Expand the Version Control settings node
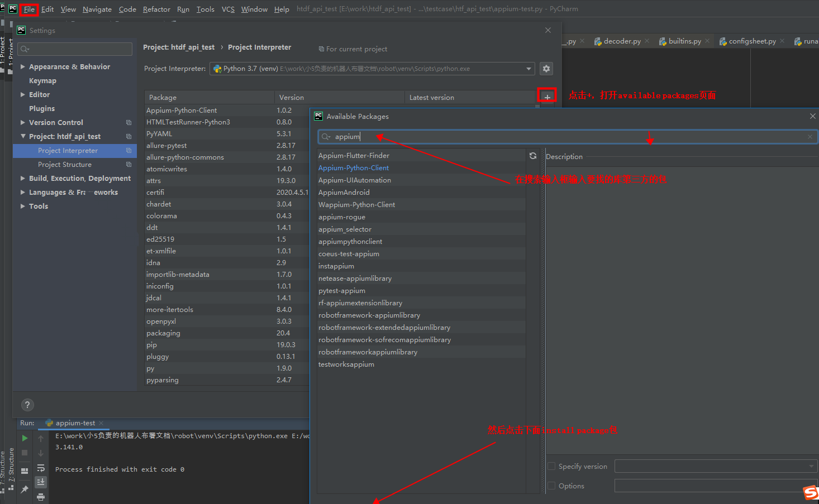Viewport: 819px width, 504px height. (23, 122)
